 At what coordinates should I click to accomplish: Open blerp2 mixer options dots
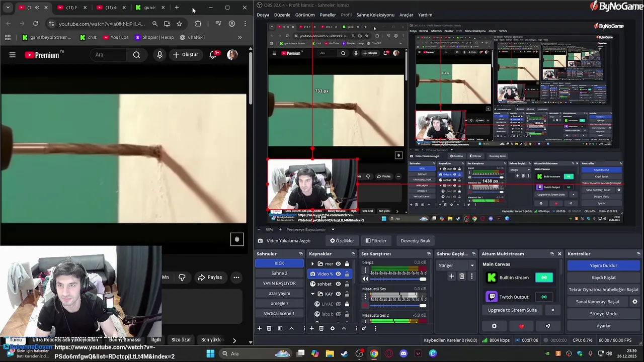pos(365,270)
